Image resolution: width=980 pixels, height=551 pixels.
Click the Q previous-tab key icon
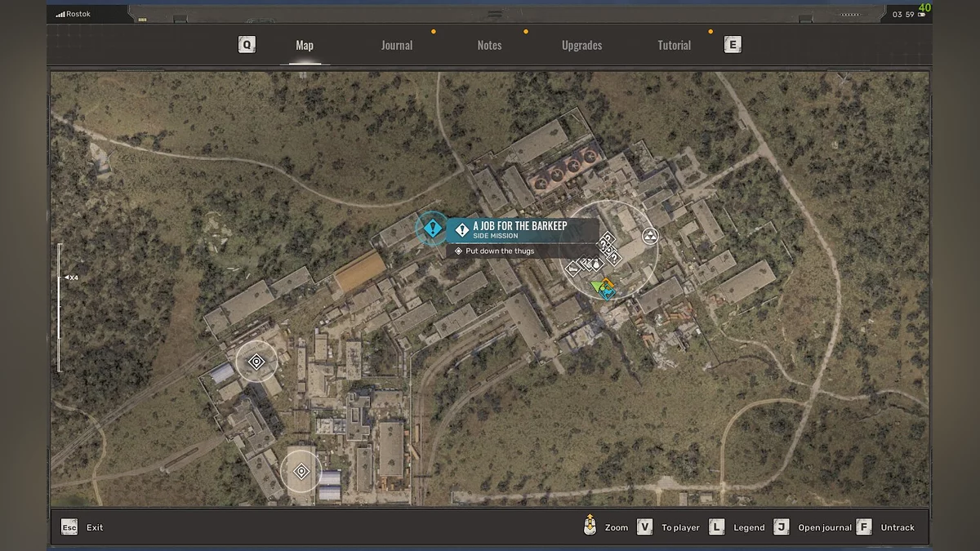247,45
